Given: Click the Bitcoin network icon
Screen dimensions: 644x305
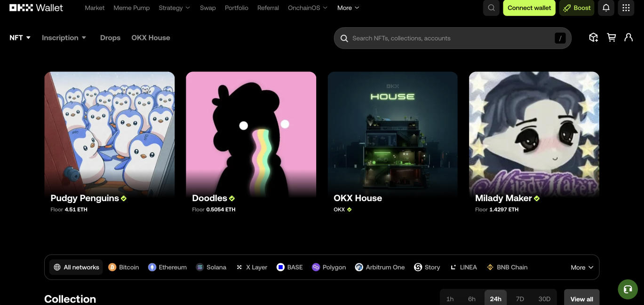Looking at the screenshot, I should tap(112, 267).
